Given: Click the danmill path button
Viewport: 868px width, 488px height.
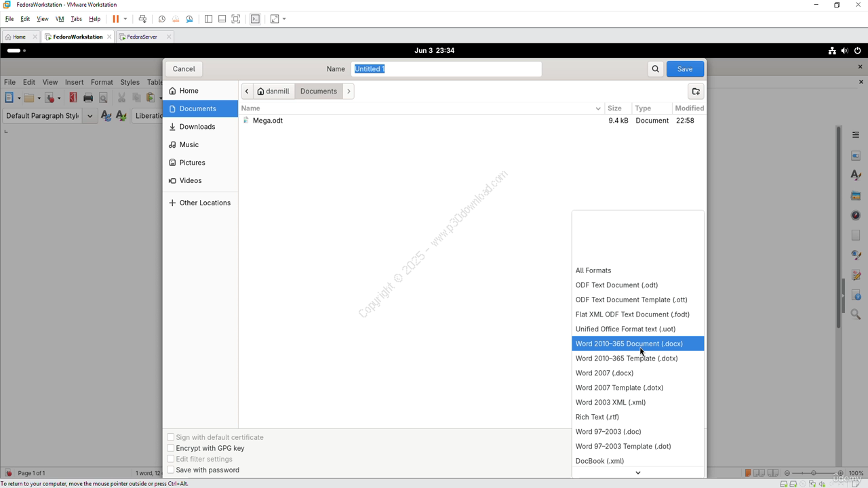Looking at the screenshot, I should (273, 91).
